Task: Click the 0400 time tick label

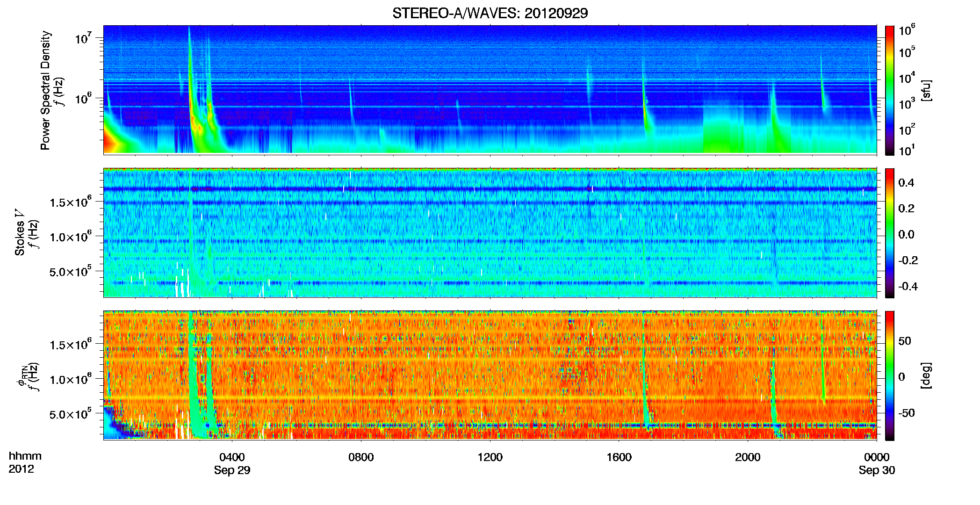Action: tap(232, 457)
